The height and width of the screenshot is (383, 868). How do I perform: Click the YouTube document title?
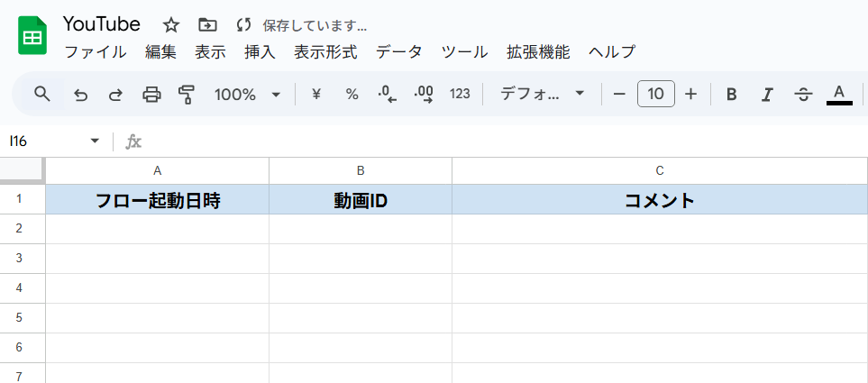pyautogui.click(x=102, y=24)
